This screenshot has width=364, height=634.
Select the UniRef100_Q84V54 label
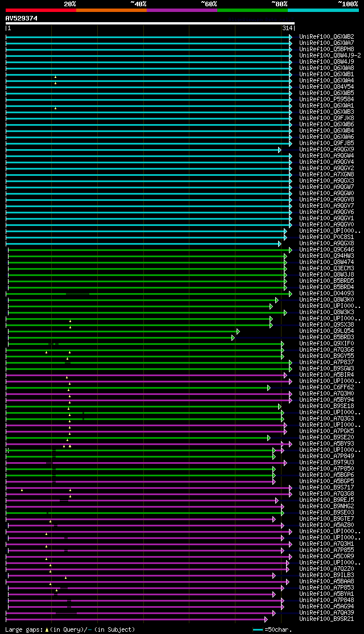click(326, 87)
